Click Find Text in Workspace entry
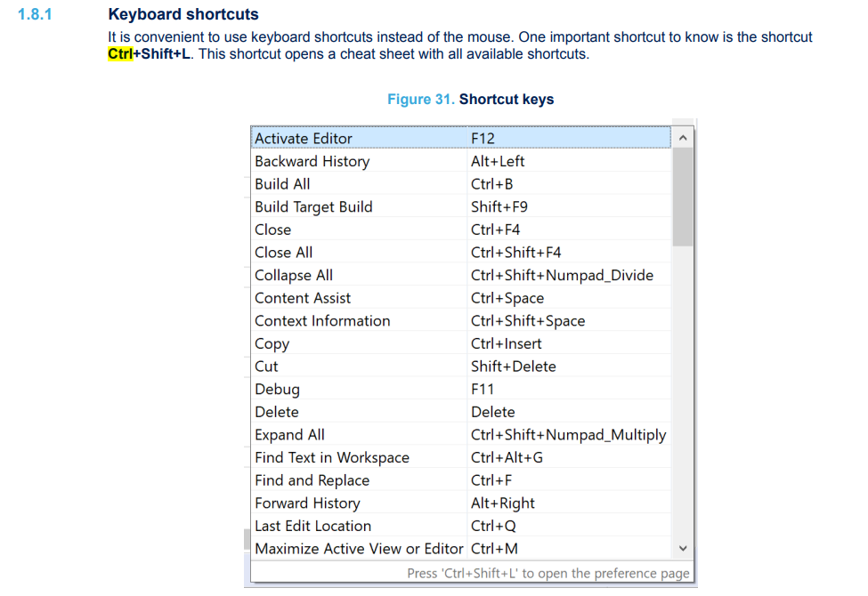The image size is (868, 596). pos(332,458)
